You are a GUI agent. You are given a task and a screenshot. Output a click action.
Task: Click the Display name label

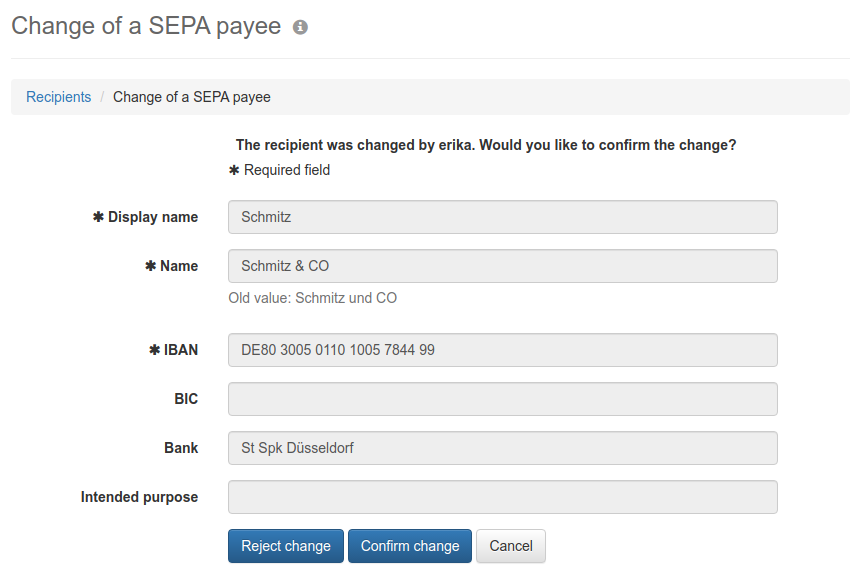point(145,217)
